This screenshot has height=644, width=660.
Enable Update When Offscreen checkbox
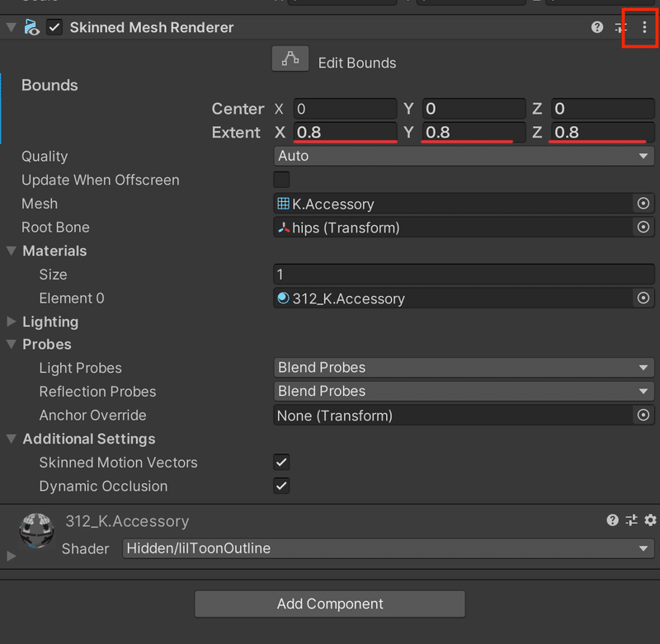click(x=281, y=180)
